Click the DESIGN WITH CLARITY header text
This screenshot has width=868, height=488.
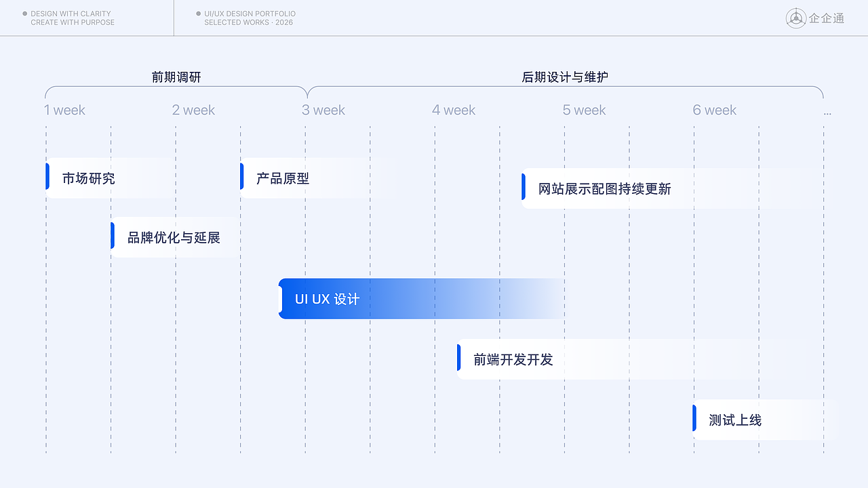pos(71,14)
